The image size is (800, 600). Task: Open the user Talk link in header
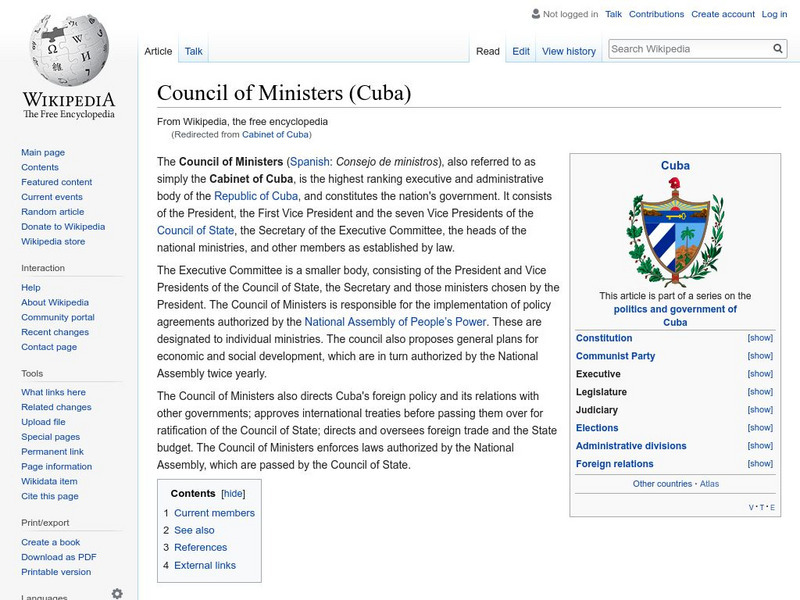(x=613, y=14)
